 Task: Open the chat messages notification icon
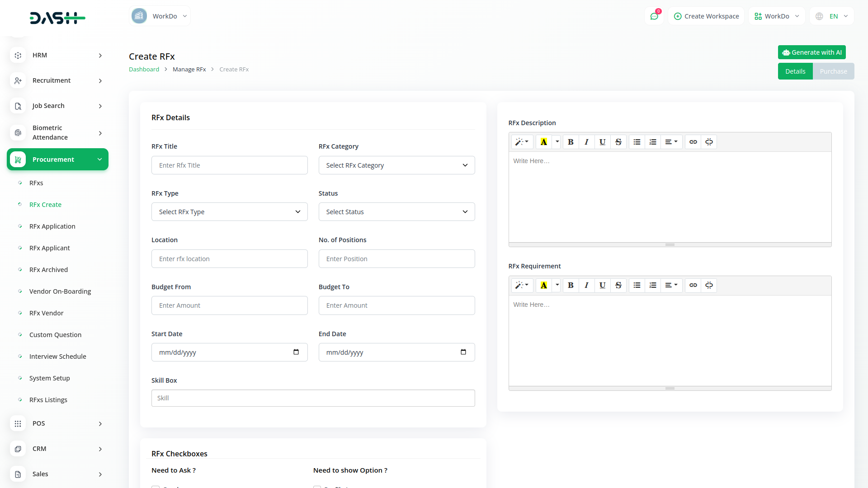pos(654,16)
